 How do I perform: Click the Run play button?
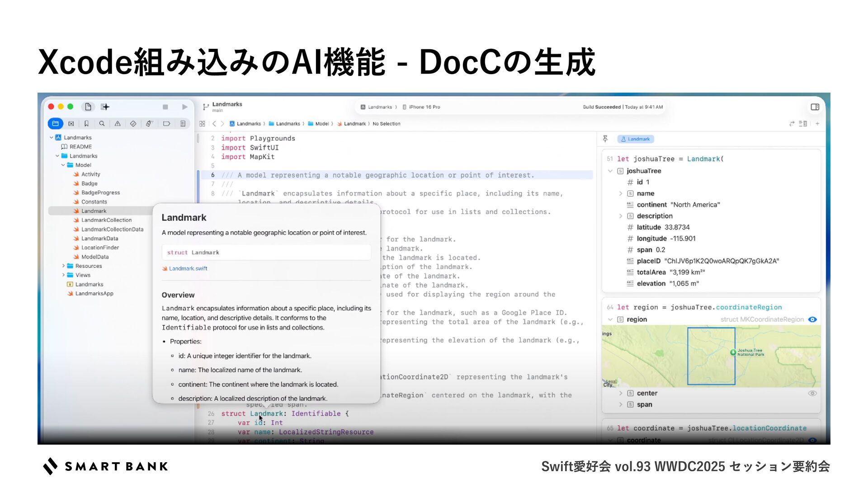tap(184, 107)
